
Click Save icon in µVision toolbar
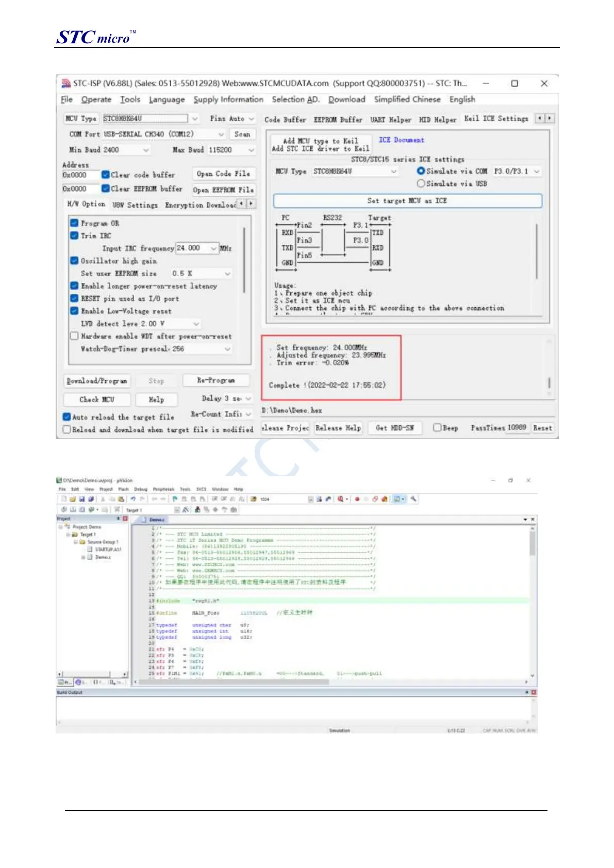coord(82,499)
